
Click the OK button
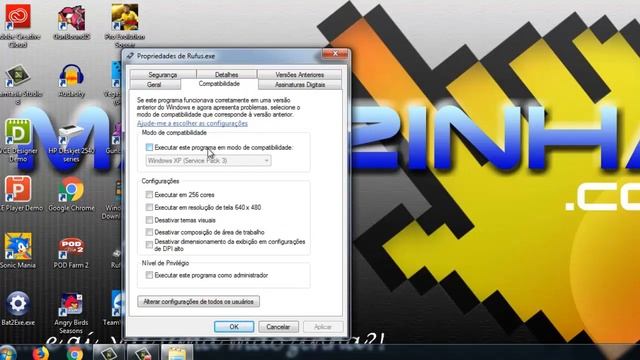tap(234, 327)
